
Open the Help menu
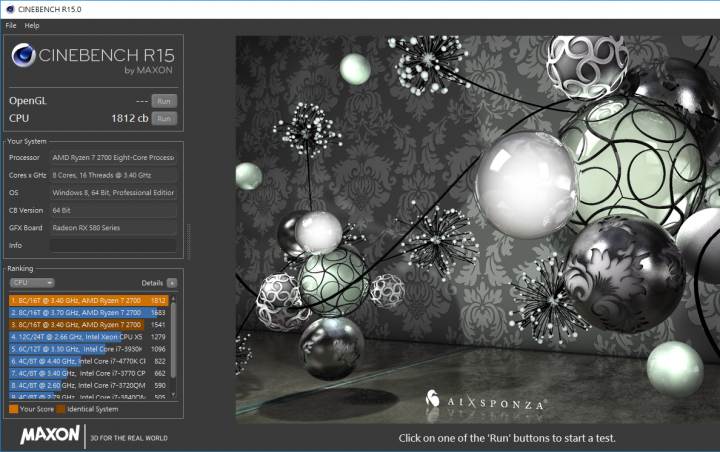tap(32, 26)
